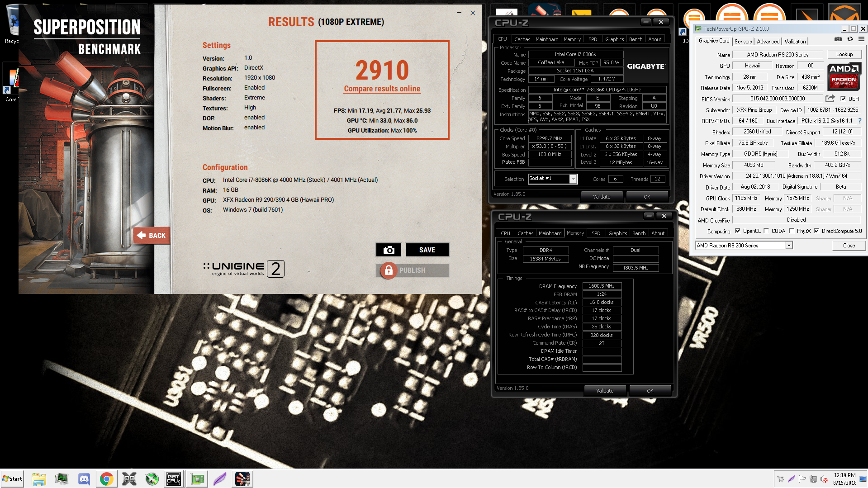Open the Recycle Bin desktop icon
Viewport: 868px width, 488px height.
(x=12, y=24)
